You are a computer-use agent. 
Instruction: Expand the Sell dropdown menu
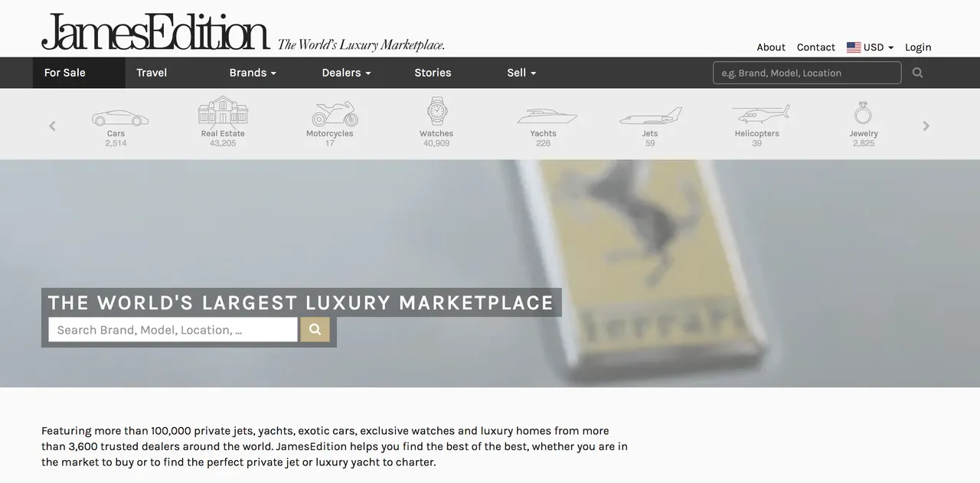point(521,73)
